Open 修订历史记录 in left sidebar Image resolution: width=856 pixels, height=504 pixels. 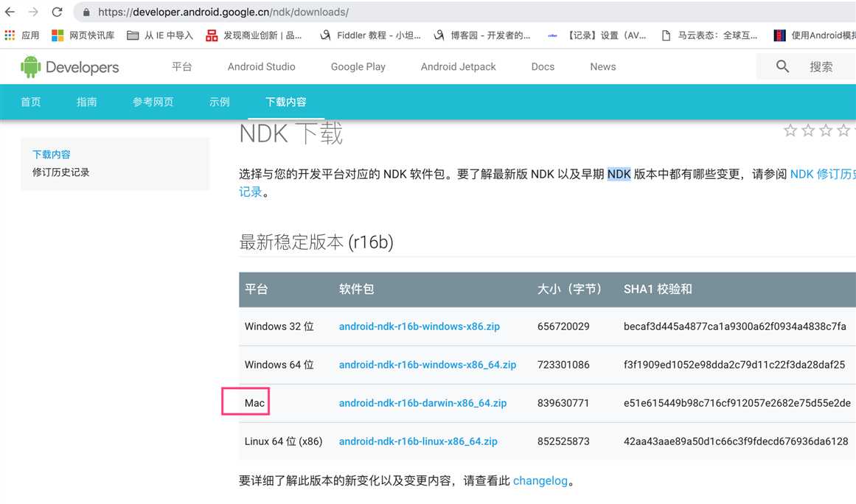click(60, 172)
